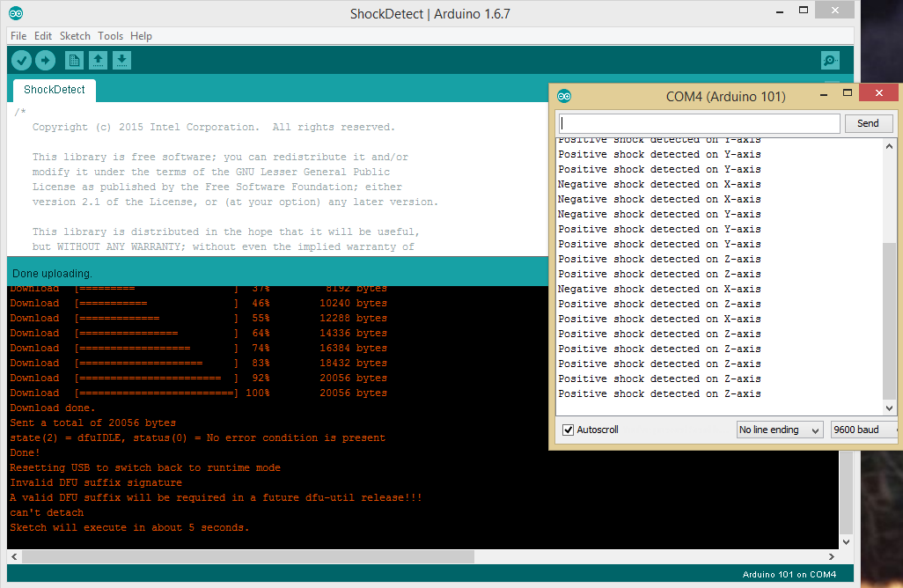
Task: Click the "Download done." console line
Action: pos(53,408)
